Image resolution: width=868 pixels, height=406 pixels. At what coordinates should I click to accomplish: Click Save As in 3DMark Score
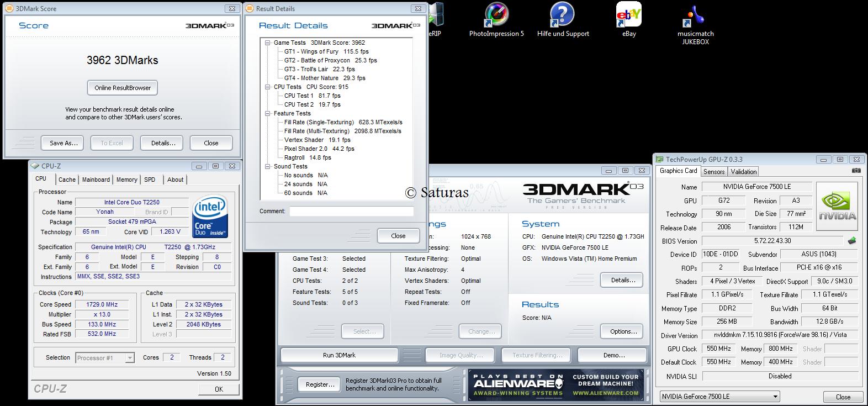click(63, 143)
